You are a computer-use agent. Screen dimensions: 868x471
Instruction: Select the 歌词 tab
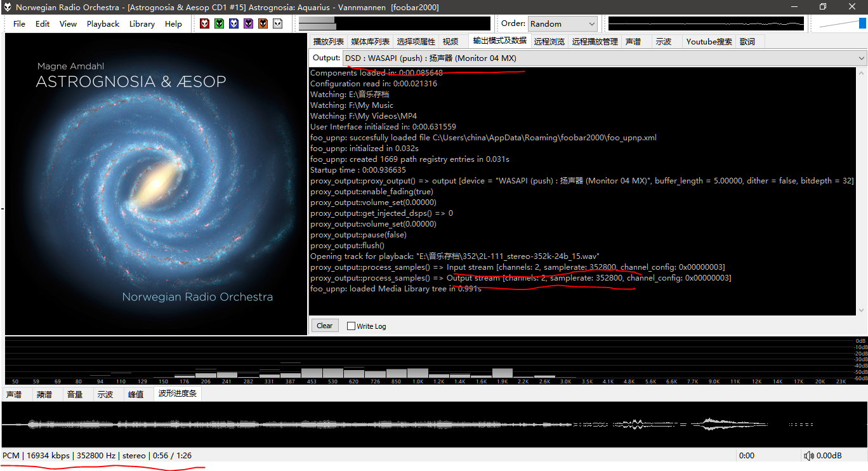(747, 41)
